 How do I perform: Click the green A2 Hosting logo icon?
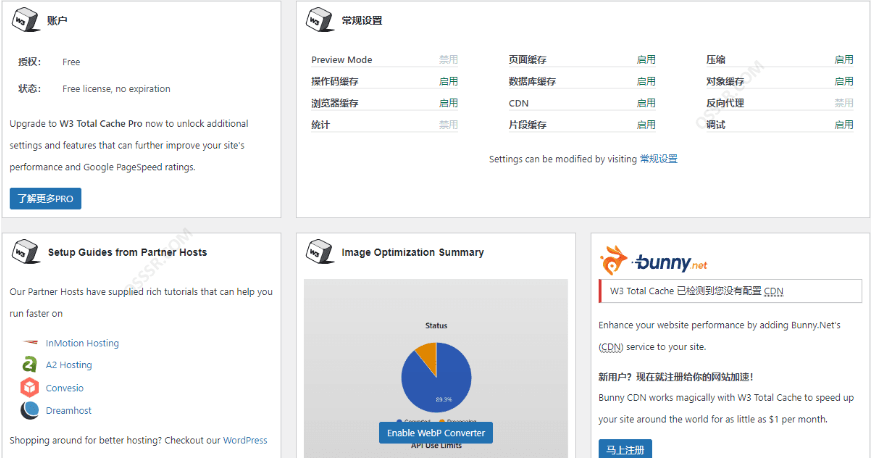[29, 365]
